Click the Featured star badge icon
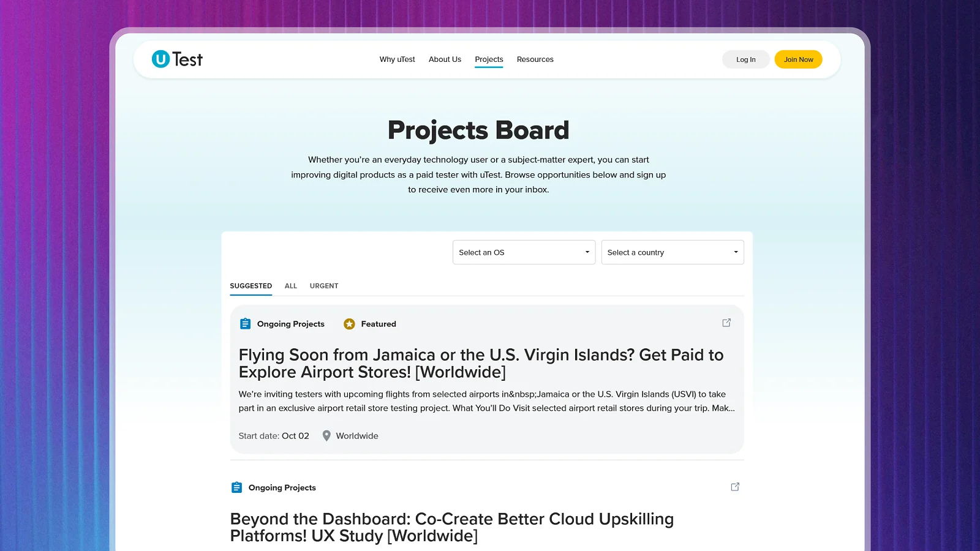The height and width of the screenshot is (551, 980). [349, 324]
